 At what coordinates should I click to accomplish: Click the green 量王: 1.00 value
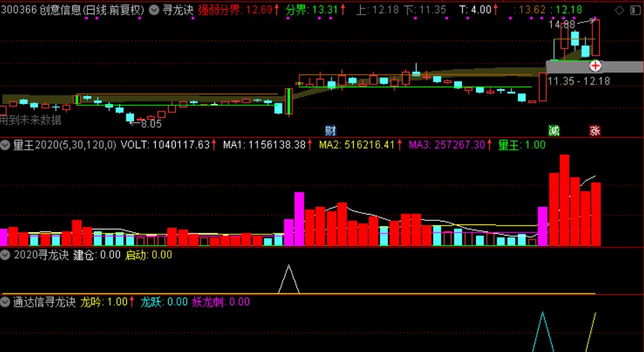tap(522, 145)
